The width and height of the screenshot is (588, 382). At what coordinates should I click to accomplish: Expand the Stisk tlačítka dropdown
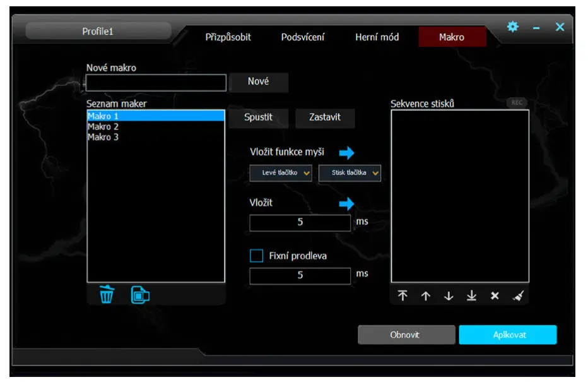pos(350,172)
